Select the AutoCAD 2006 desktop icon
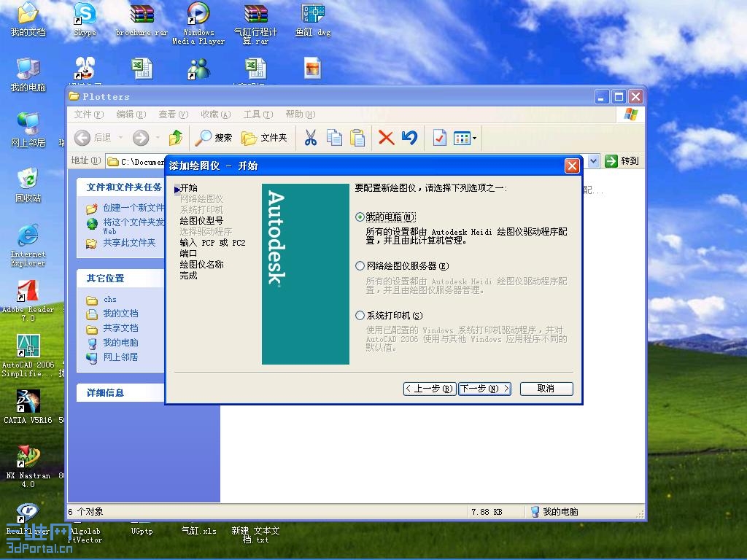 pos(28,356)
